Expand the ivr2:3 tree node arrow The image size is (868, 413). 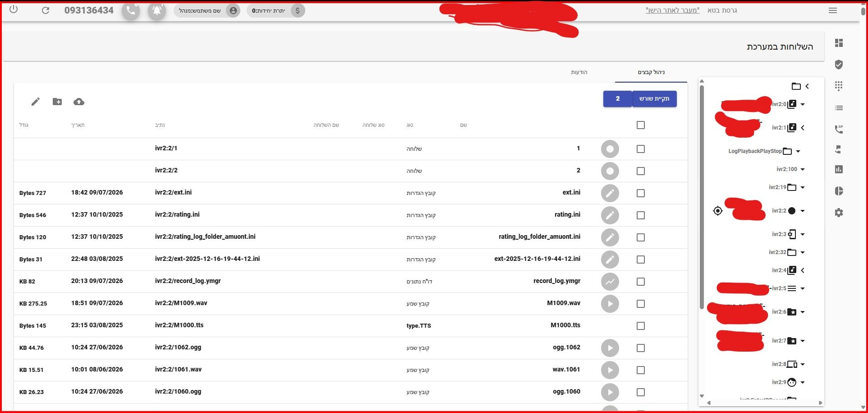point(803,234)
